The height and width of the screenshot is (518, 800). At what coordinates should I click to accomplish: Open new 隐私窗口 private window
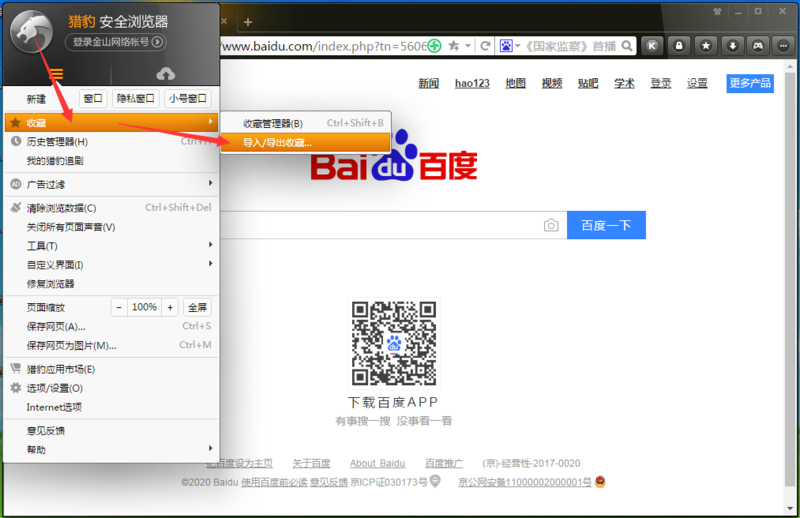(x=136, y=98)
